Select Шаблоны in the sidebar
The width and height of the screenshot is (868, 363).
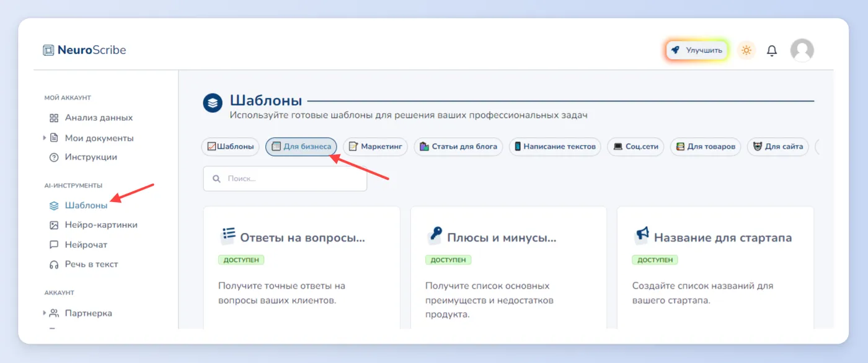pos(86,205)
